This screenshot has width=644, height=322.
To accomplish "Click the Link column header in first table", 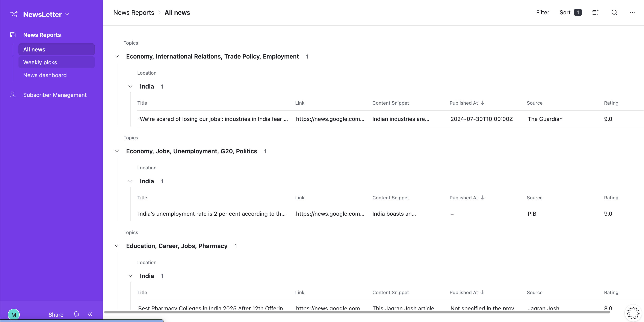I will point(299,103).
